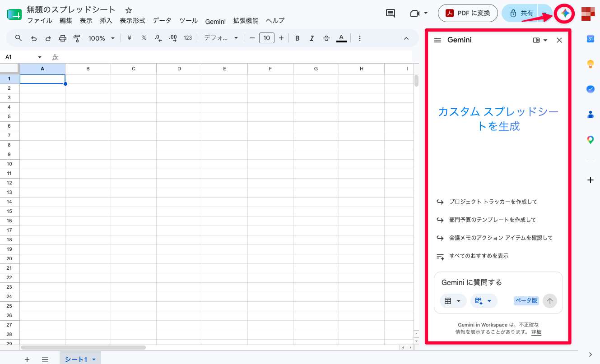Undo the last action
This screenshot has width=600, height=364.
click(33, 38)
